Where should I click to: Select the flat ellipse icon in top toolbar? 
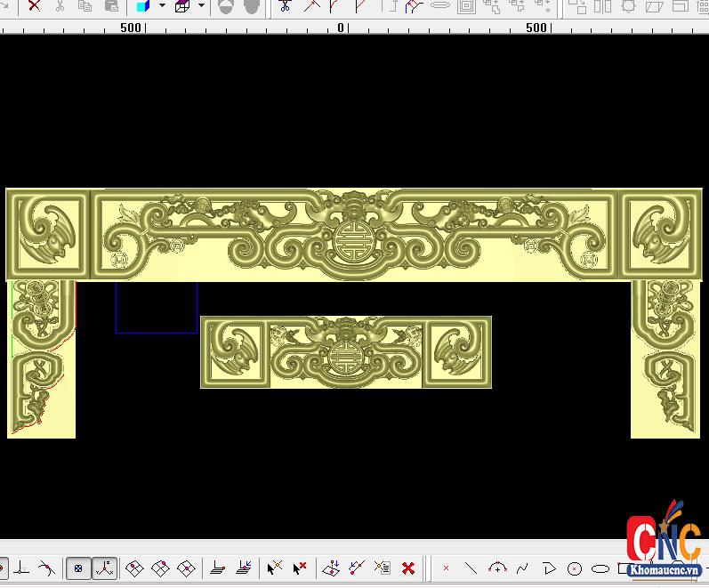click(x=440, y=5)
